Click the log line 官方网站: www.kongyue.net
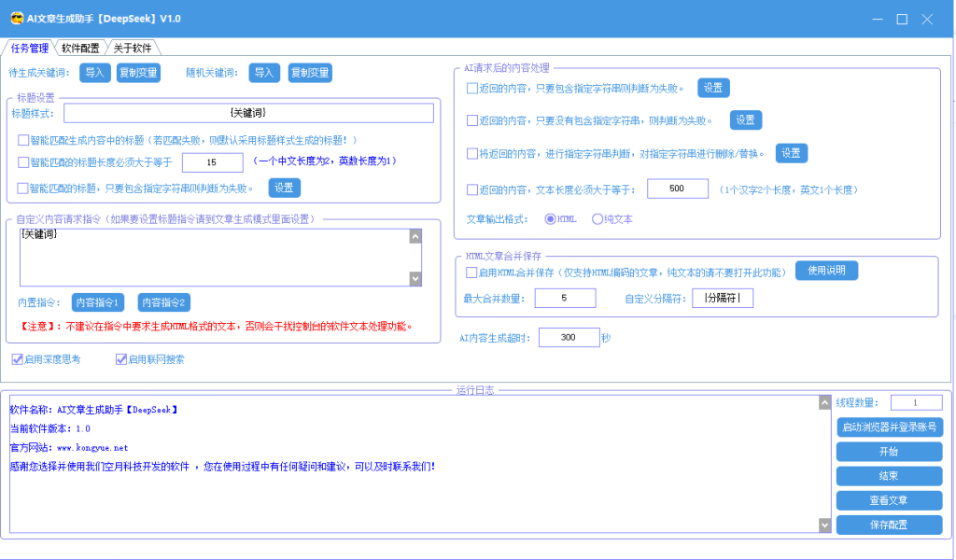956x560 pixels. pyautogui.click(x=69, y=448)
